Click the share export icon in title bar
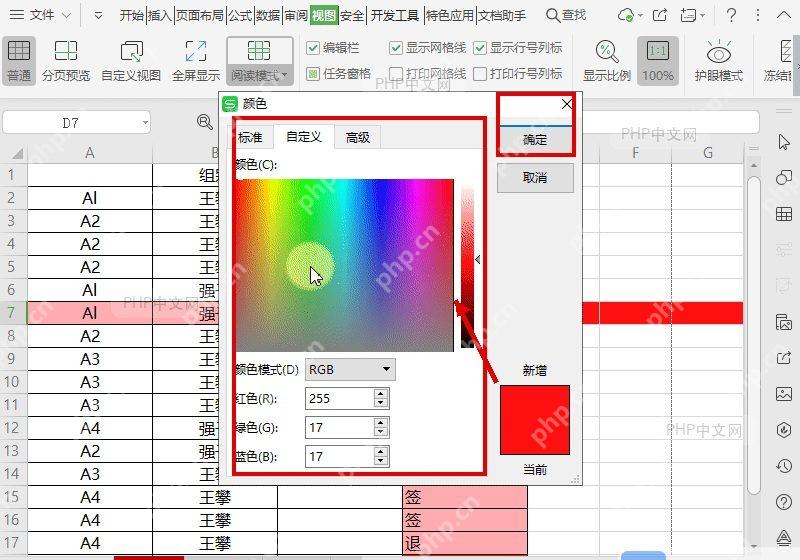Screen dimensions: 800x560 pyautogui.click(x=660, y=15)
